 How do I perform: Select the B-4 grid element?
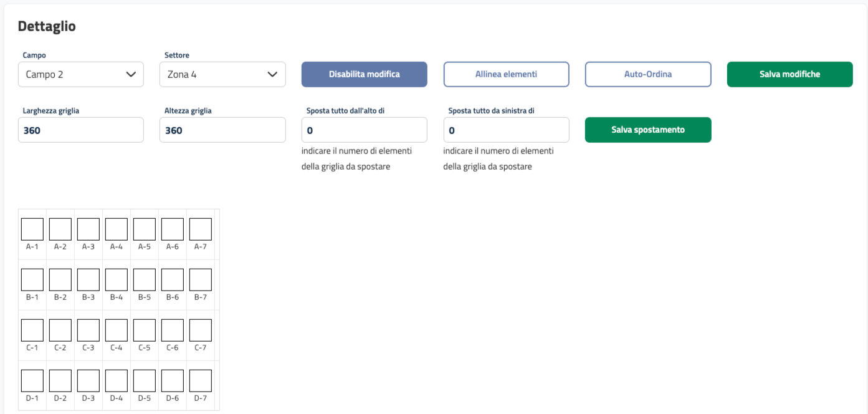[116, 280]
